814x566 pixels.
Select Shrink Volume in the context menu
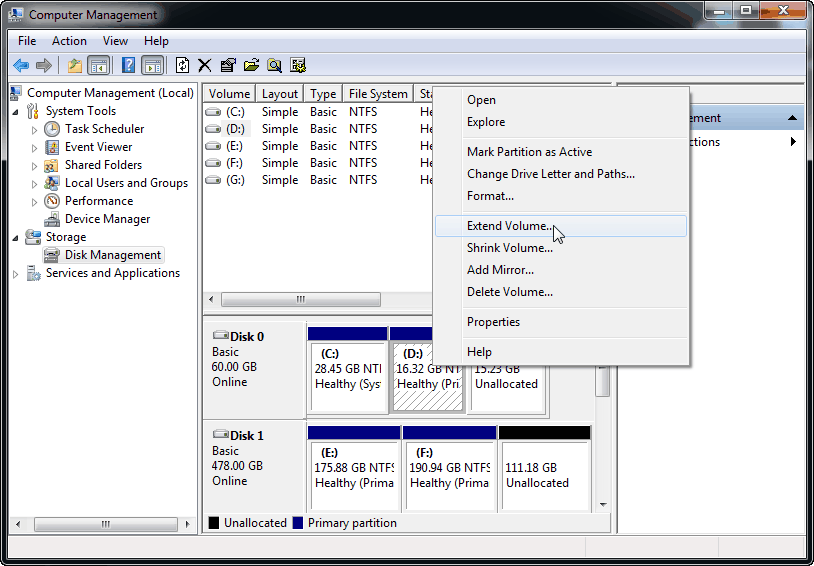(x=509, y=248)
